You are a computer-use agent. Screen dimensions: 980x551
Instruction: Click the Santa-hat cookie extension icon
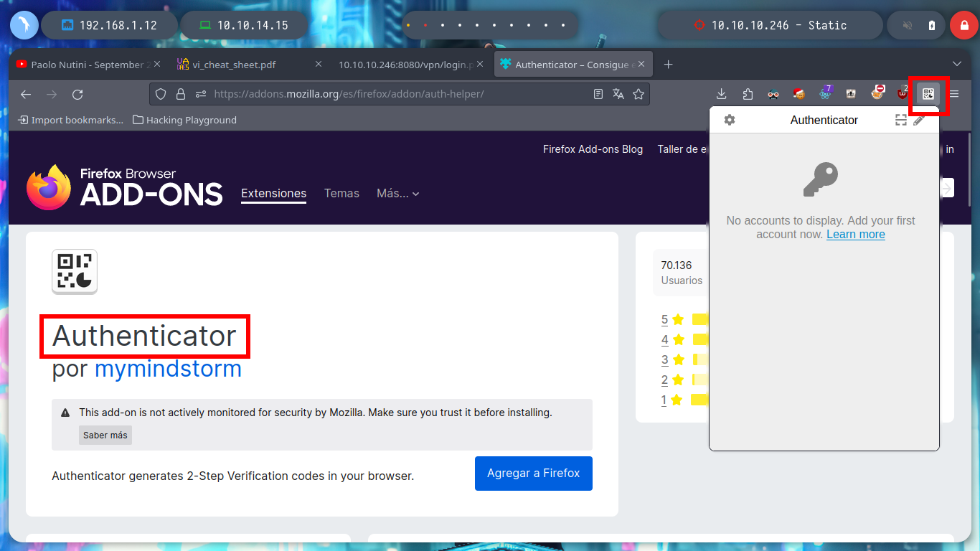799,94
